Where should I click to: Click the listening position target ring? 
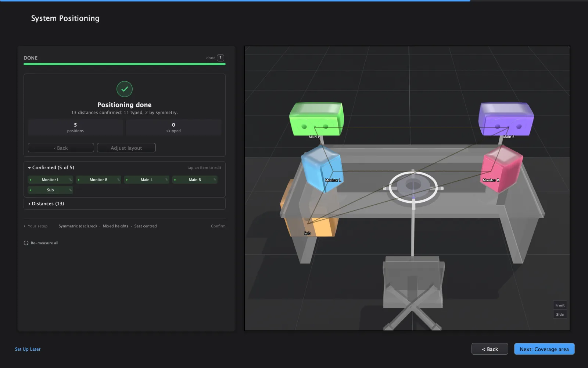click(x=413, y=187)
